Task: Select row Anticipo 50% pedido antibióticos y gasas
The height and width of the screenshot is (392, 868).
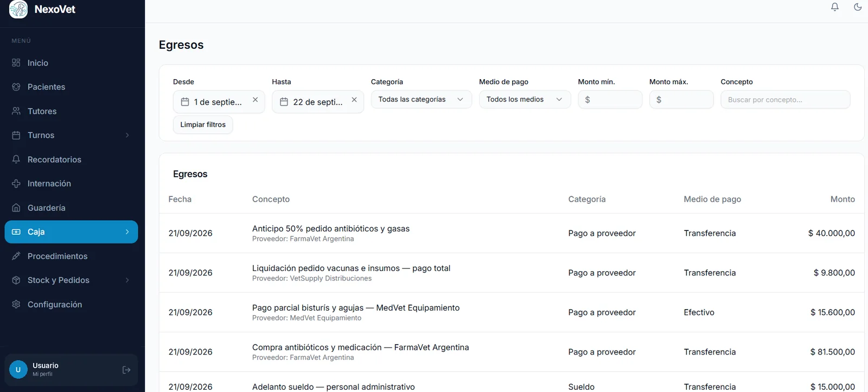Action: pyautogui.click(x=512, y=233)
